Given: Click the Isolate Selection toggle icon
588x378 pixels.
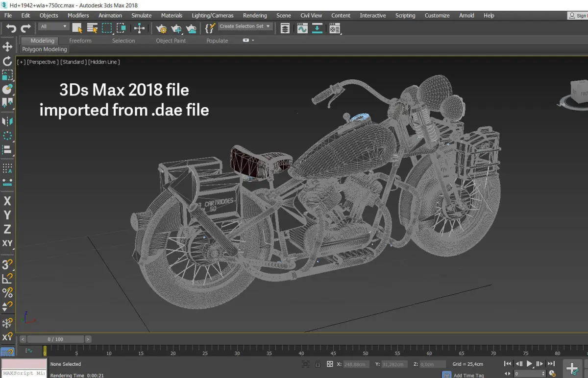Looking at the screenshot, I should 305,364.
